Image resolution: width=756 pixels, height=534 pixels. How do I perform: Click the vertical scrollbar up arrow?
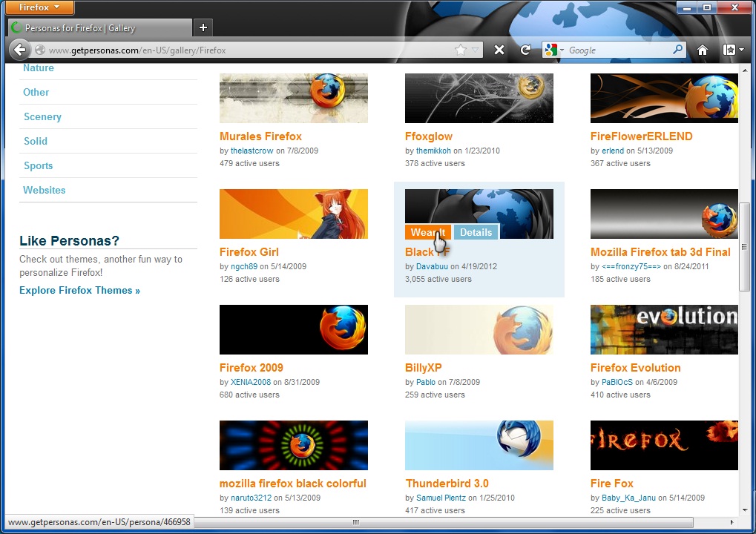click(744, 70)
